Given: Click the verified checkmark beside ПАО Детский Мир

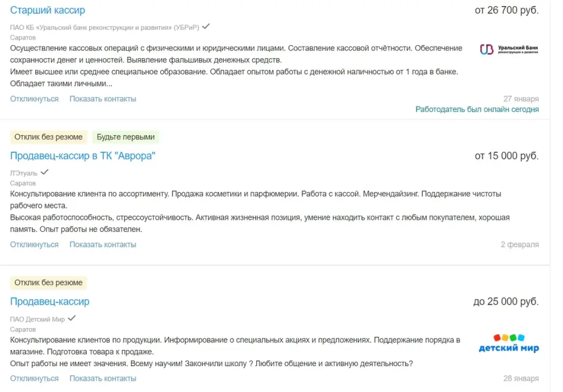Looking at the screenshot, I should pyautogui.click(x=71, y=318).
